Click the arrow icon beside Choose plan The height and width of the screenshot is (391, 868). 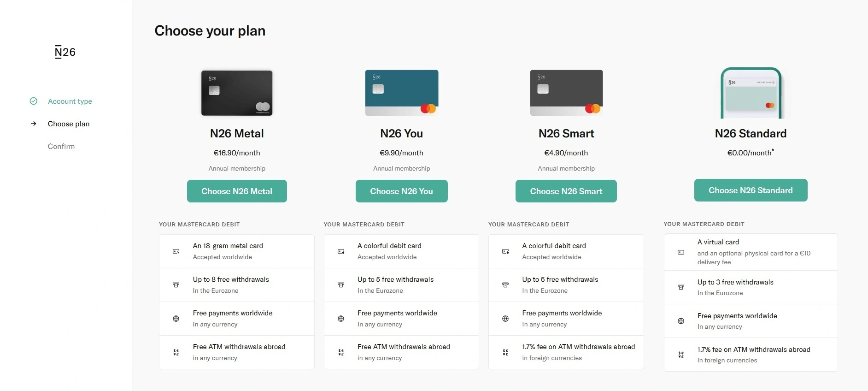tap(34, 124)
